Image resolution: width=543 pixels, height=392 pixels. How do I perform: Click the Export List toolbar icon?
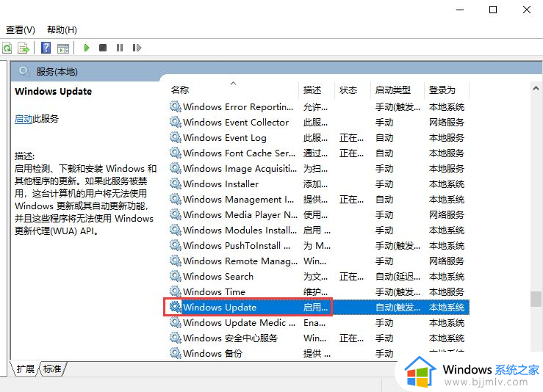tap(24, 48)
